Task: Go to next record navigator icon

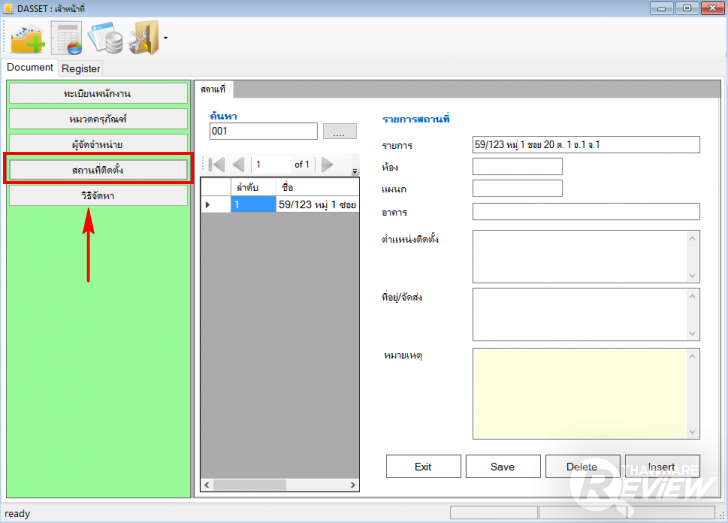Action: pos(327,164)
